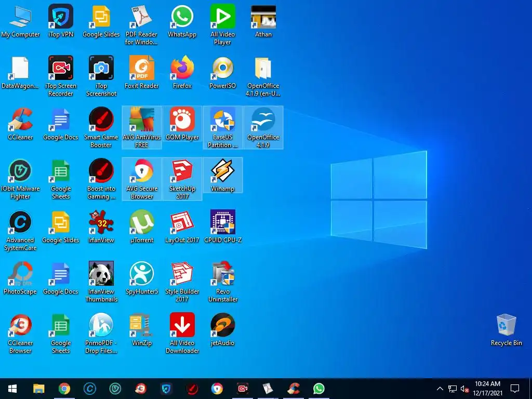
Task: Select the PrimoPDF Drop Files shortcut
Action: point(101,334)
